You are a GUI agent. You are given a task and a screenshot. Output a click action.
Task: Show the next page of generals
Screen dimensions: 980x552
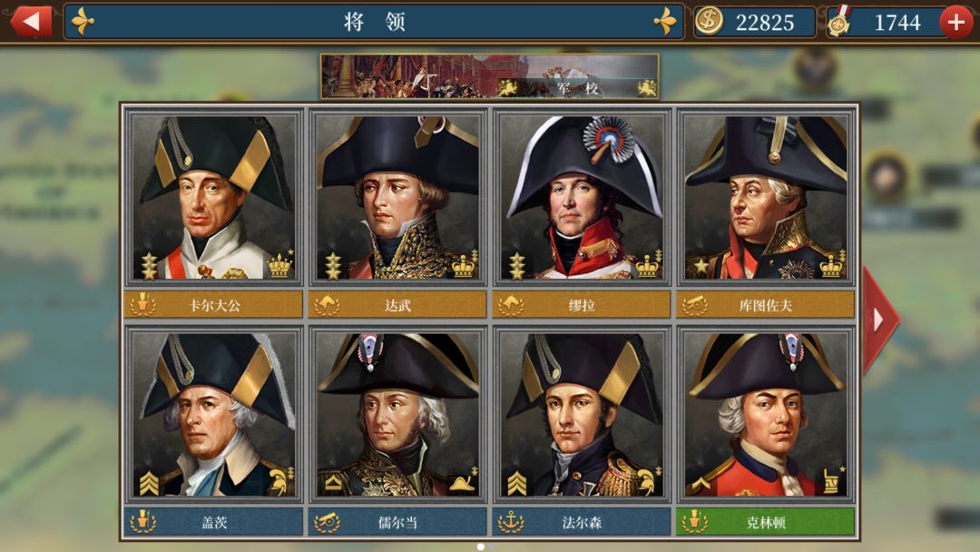pyautogui.click(x=880, y=320)
